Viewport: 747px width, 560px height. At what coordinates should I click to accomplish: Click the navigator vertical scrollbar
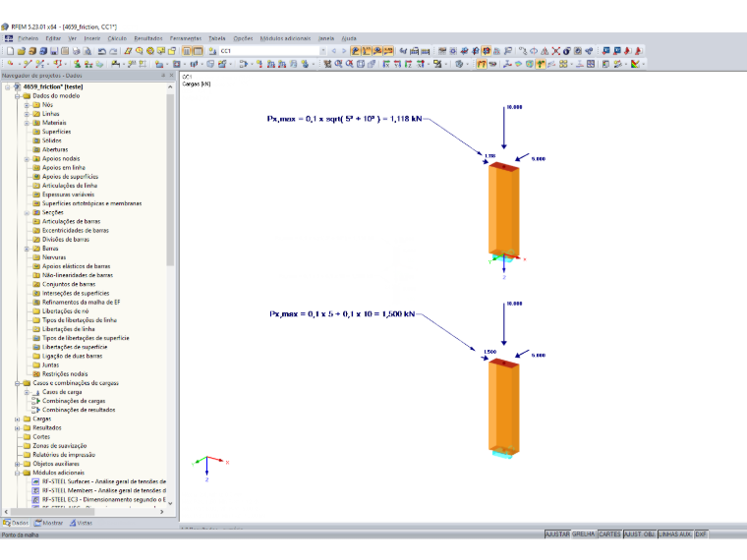pos(170,179)
